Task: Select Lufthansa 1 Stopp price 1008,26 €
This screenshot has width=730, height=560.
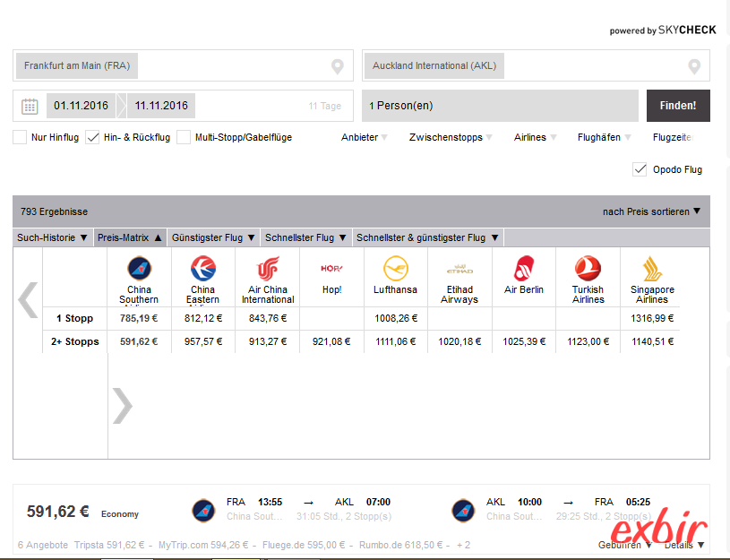Action: tap(396, 318)
